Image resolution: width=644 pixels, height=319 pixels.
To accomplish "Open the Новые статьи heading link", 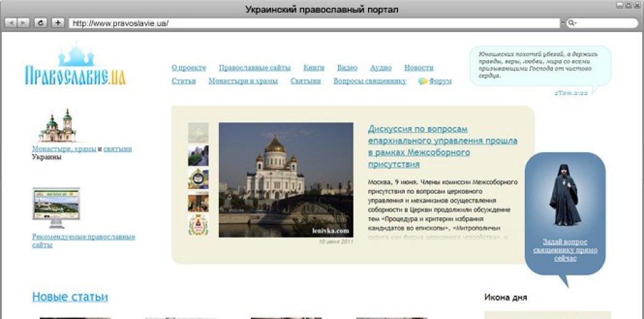I will [x=70, y=297].
